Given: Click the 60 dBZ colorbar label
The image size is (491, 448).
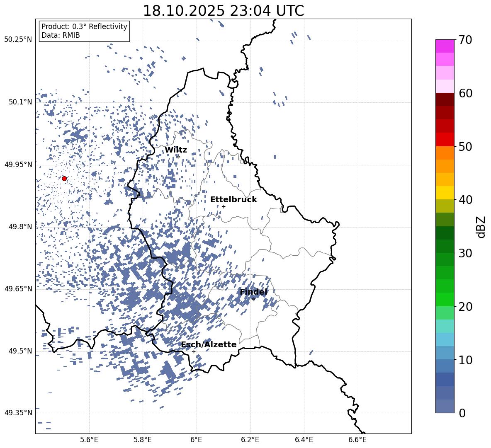Looking at the screenshot, I should coord(465,93).
